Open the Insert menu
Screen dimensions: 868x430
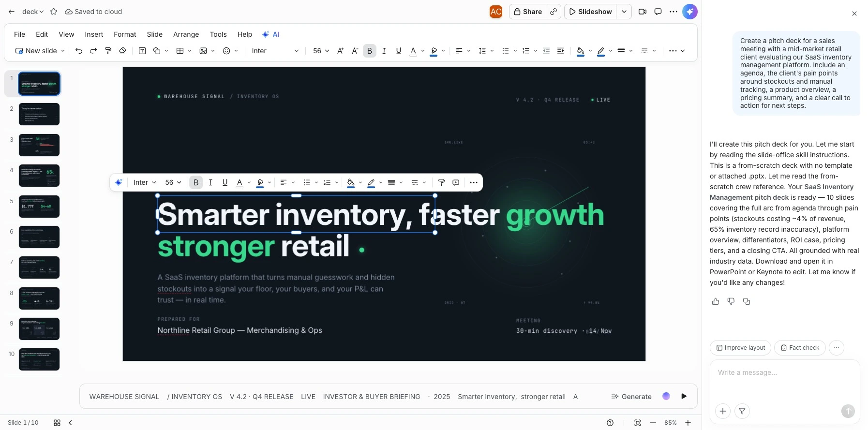pos(94,34)
